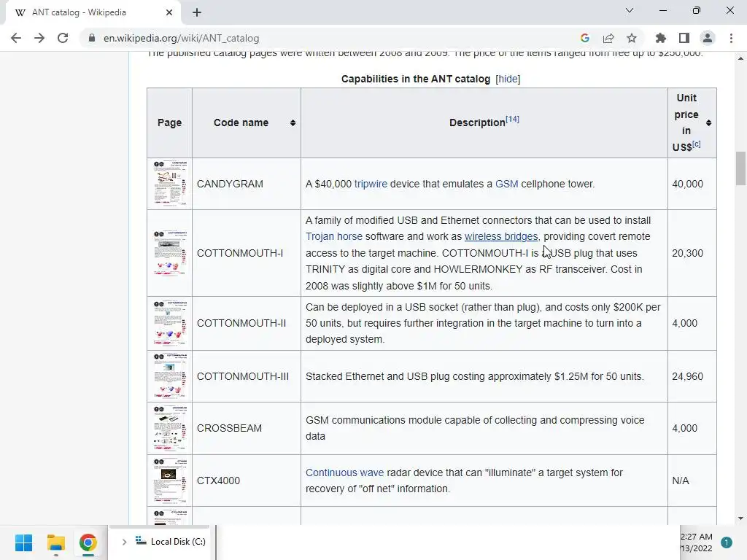The height and width of the screenshot is (560, 747).
Task: Open footnote c in Unit price header
Action: point(697,144)
